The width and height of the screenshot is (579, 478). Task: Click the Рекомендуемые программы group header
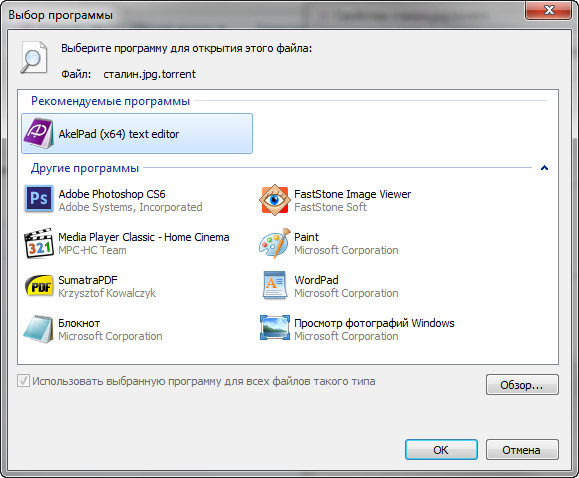coord(110,101)
